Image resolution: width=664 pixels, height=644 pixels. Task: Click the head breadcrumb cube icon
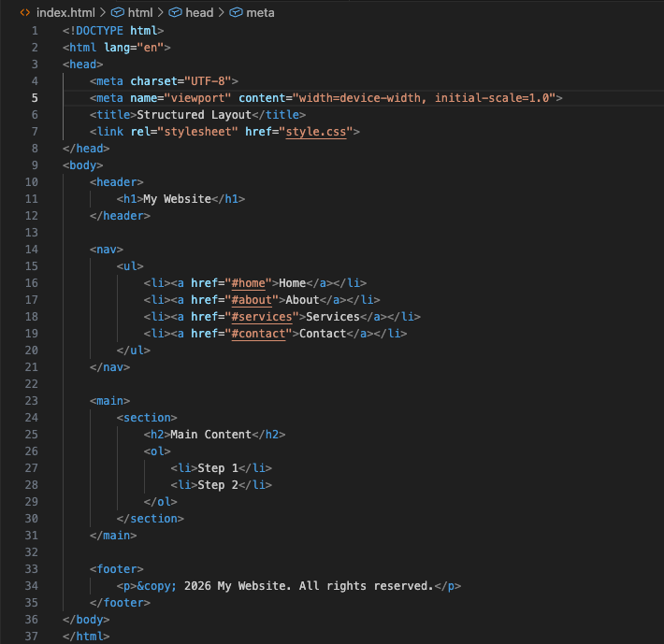coord(175,13)
